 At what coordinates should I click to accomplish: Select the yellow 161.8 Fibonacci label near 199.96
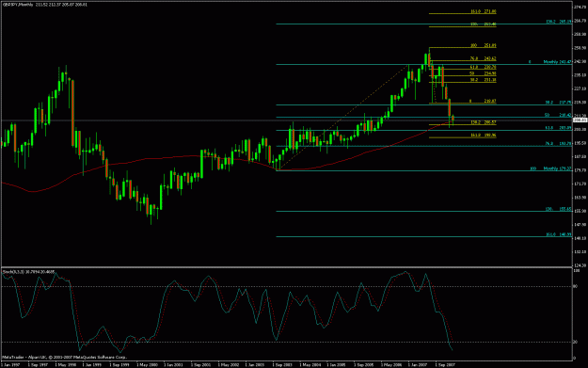coord(484,135)
